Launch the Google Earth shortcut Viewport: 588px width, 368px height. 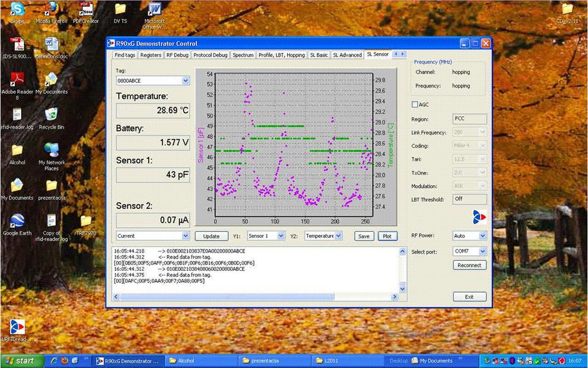17,225
